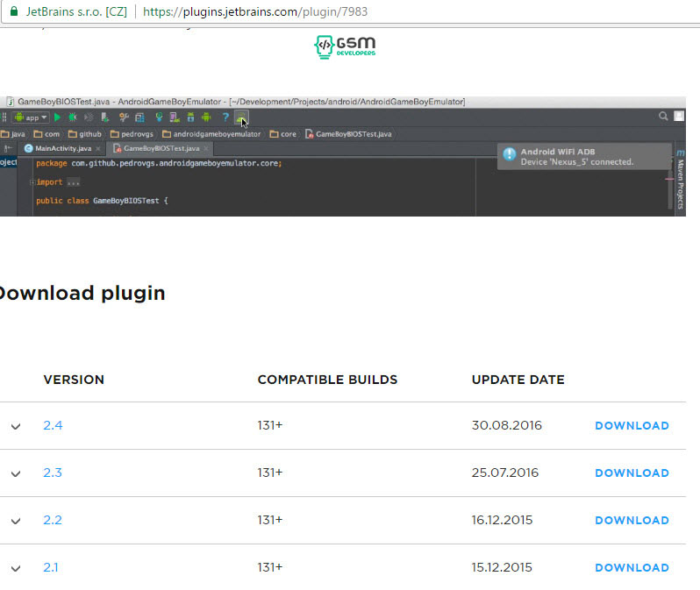Click the Attach debugger to process icon

click(x=105, y=117)
